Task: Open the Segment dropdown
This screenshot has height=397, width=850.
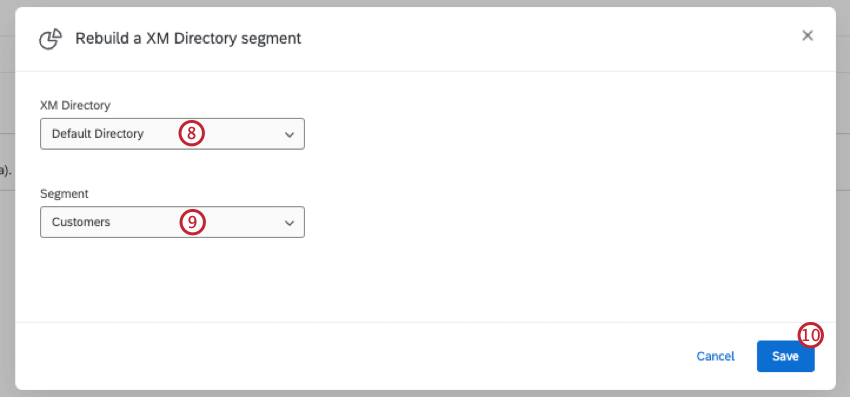Action: 172,222
